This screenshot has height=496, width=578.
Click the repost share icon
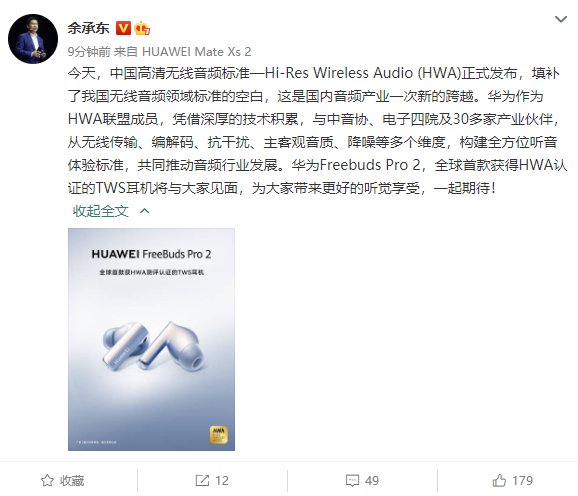click(x=202, y=481)
